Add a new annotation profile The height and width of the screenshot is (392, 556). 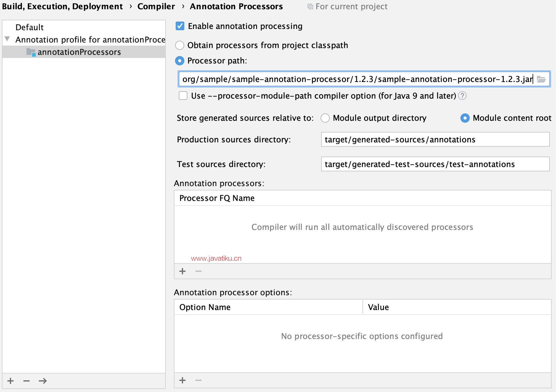coord(10,381)
